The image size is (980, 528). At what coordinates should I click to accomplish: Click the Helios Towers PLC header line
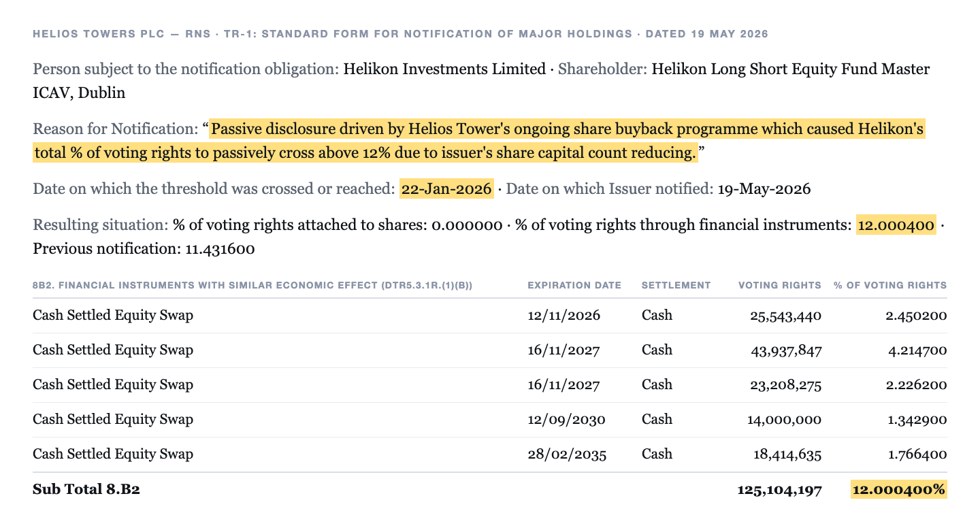400,33
